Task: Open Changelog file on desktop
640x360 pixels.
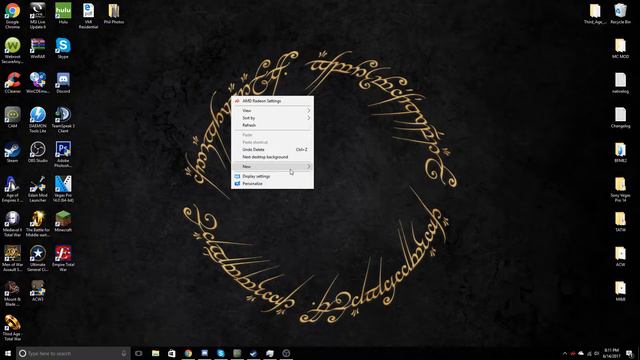Action: (620, 118)
